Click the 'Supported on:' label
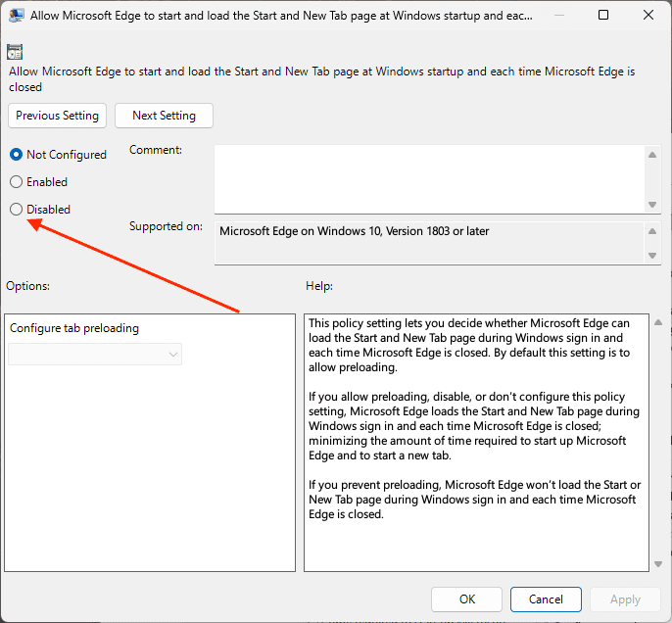Viewport: 672px width, 623px height. coord(166,226)
